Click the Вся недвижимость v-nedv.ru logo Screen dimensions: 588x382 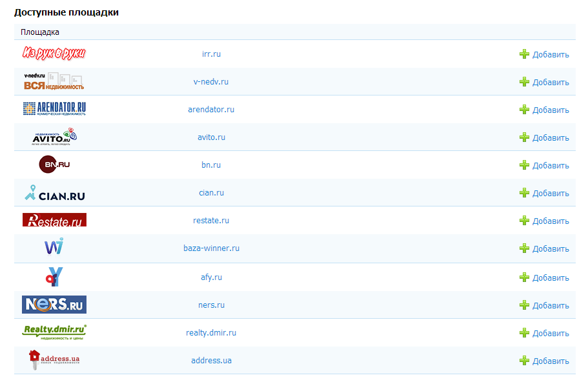tap(54, 81)
